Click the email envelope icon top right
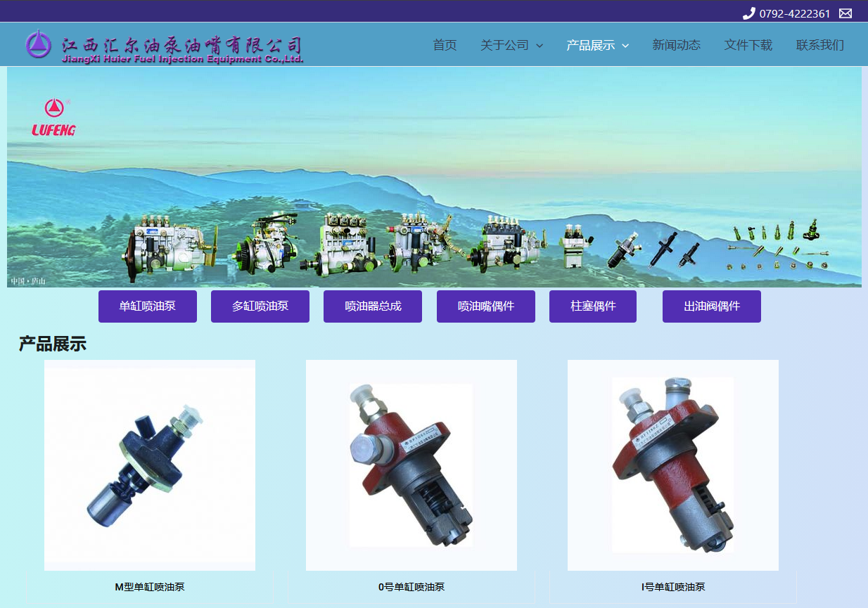This screenshot has width=868, height=608. coord(845,13)
